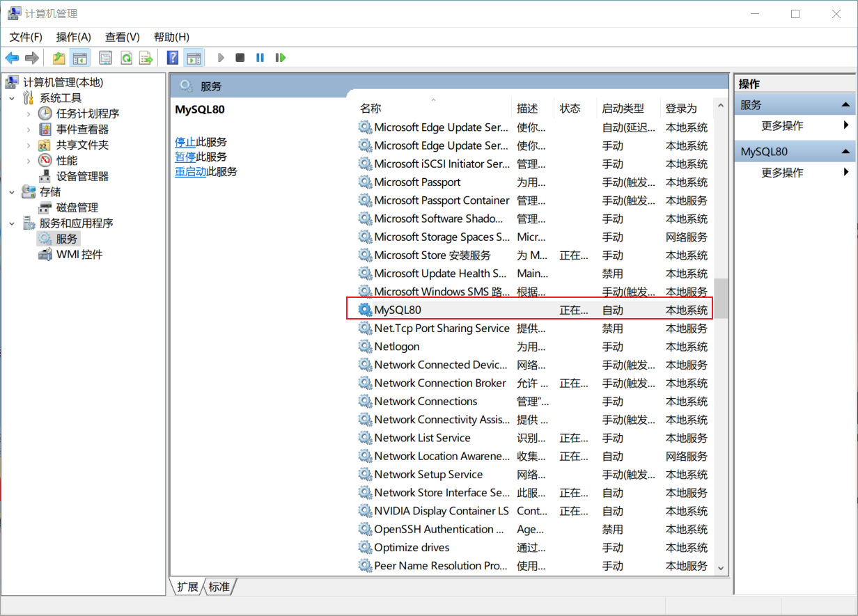858x616 pixels.
Task: Open the 查看(V) menu
Action: [123, 37]
